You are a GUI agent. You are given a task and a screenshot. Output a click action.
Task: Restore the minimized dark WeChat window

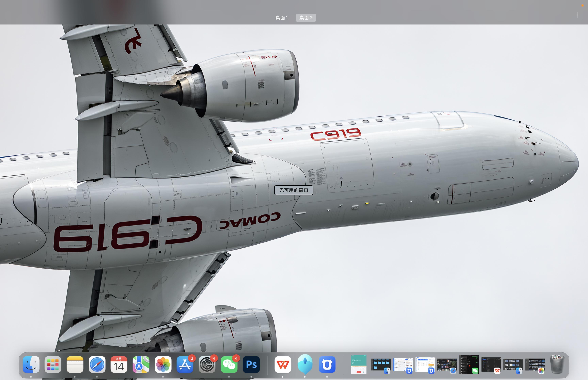coord(469,364)
